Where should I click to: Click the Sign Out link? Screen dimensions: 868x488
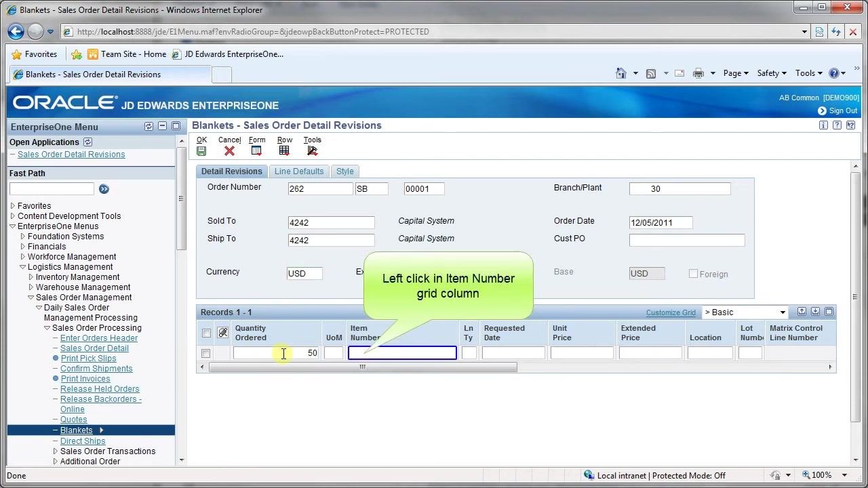pos(843,110)
